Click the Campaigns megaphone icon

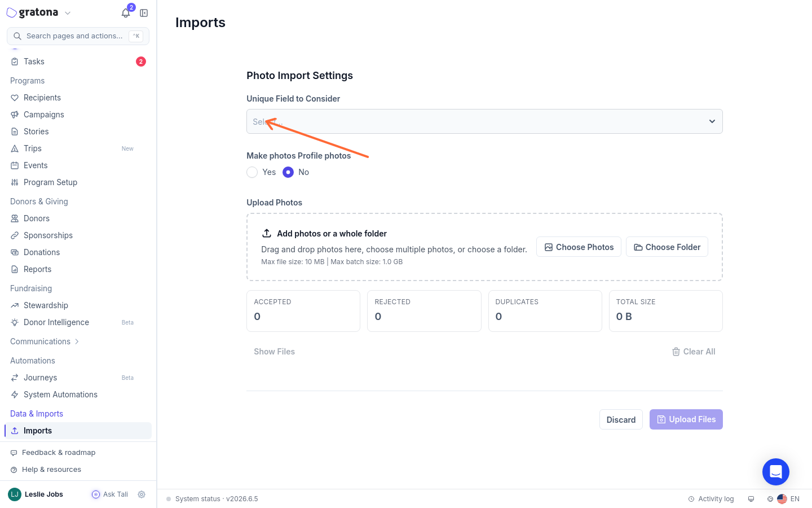15,115
